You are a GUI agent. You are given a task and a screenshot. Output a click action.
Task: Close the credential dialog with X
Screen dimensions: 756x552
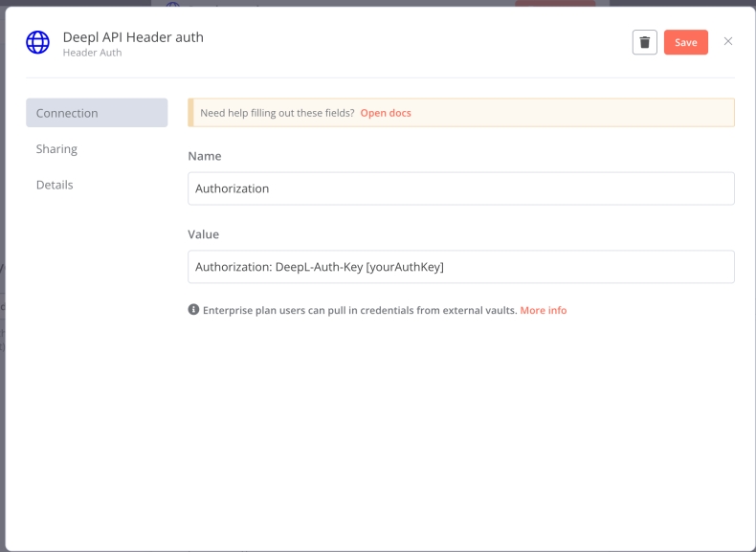[728, 41]
